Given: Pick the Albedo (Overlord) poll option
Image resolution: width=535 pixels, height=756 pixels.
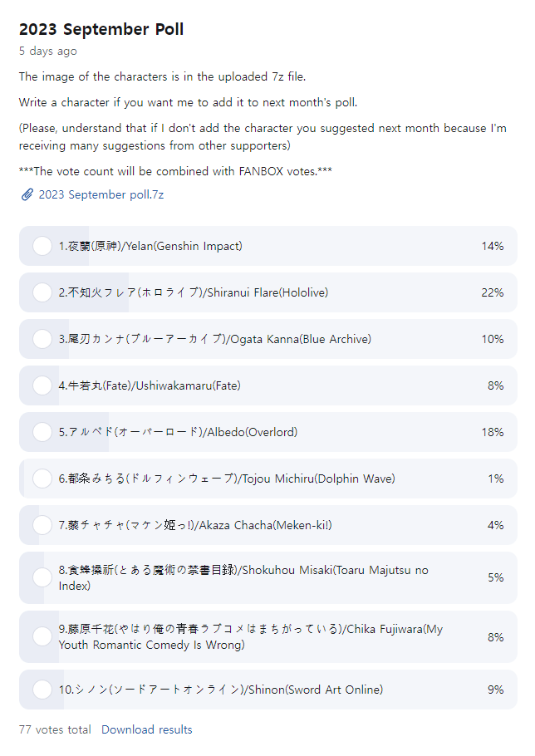Looking at the screenshot, I should [42, 432].
